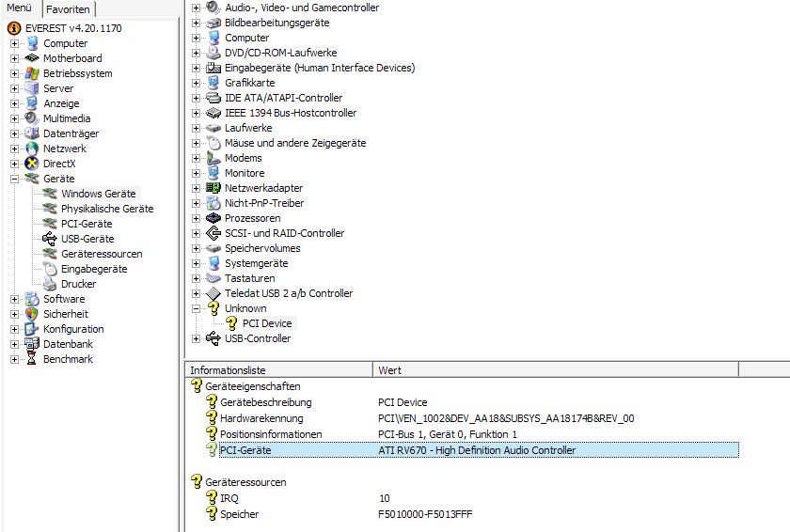Click the Speicher value F5010000-F5013FFF
790x532 pixels.
click(425, 514)
